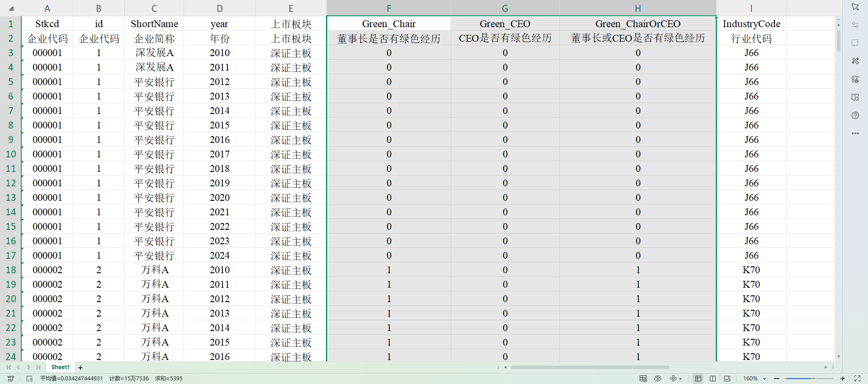Viewport: 868px width, 384px height.
Task: Open the more options ellipsis in sidebar
Action: 855,133
